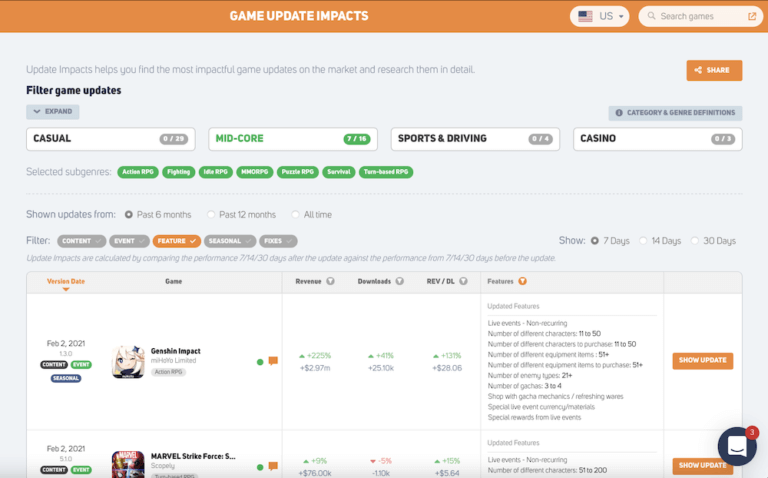Expand the game update filters
The image size is (768, 478).
pyautogui.click(x=53, y=112)
